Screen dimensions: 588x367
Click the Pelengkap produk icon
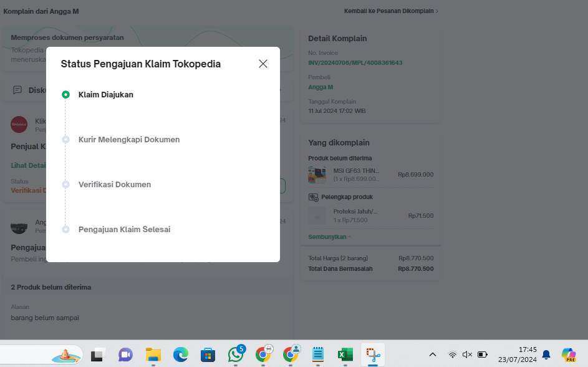(313, 197)
